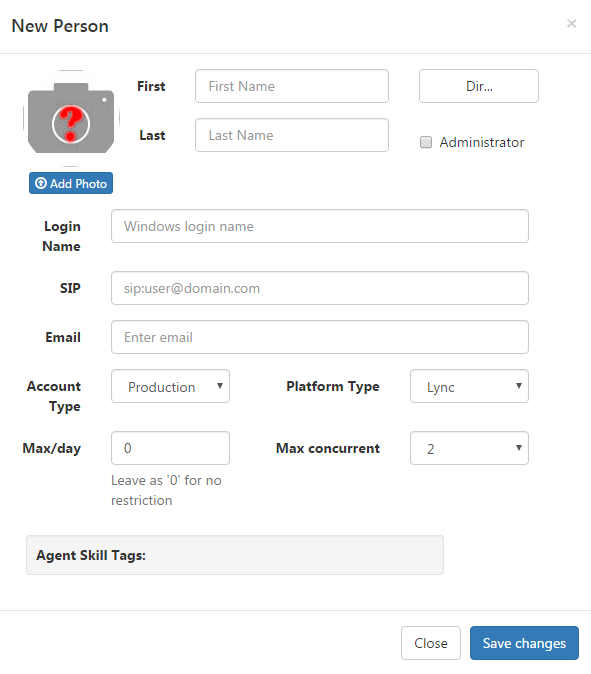This screenshot has height=674, width=591.
Task: Click the camera placeholder photo
Action: (x=71, y=118)
